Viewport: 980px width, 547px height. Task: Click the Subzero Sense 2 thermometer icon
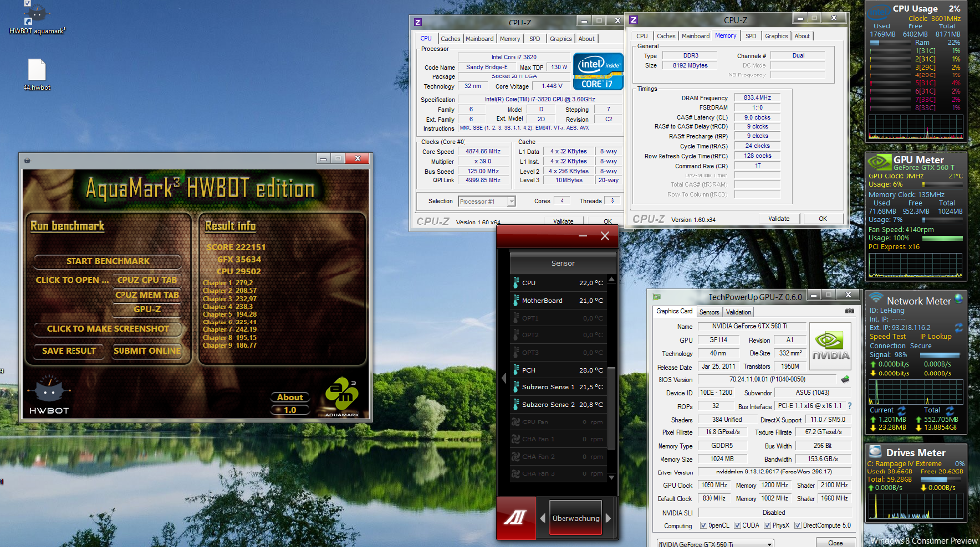(515, 405)
